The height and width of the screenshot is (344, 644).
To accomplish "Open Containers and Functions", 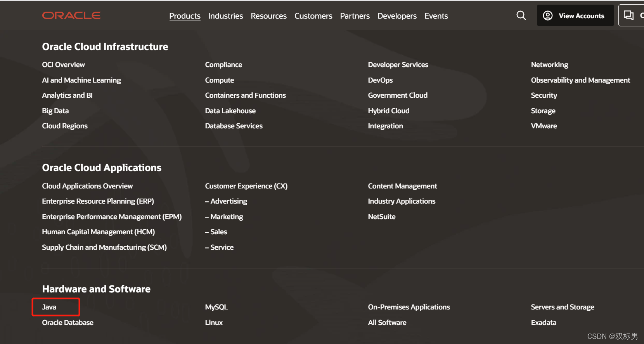I will pyautogui.click(x=245, y=95).
